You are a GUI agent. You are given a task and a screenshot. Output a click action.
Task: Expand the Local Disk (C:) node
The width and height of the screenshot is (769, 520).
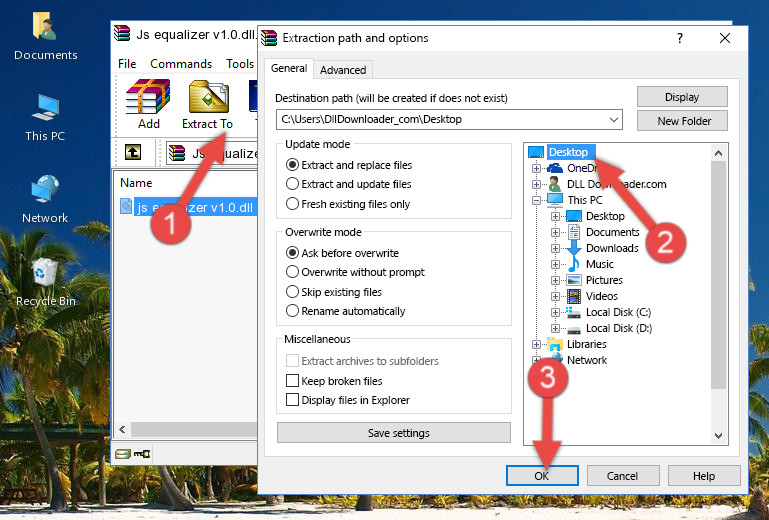[x=555, y=312]
